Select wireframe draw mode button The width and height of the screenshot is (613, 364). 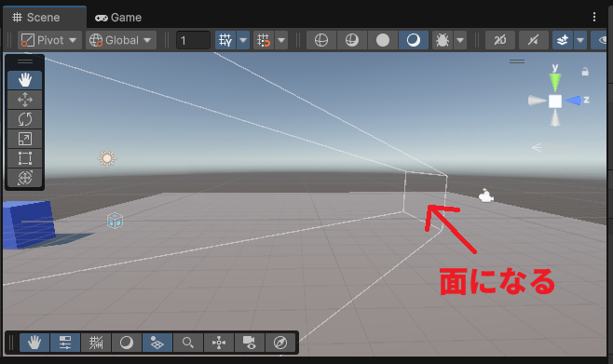pos(321,40)
